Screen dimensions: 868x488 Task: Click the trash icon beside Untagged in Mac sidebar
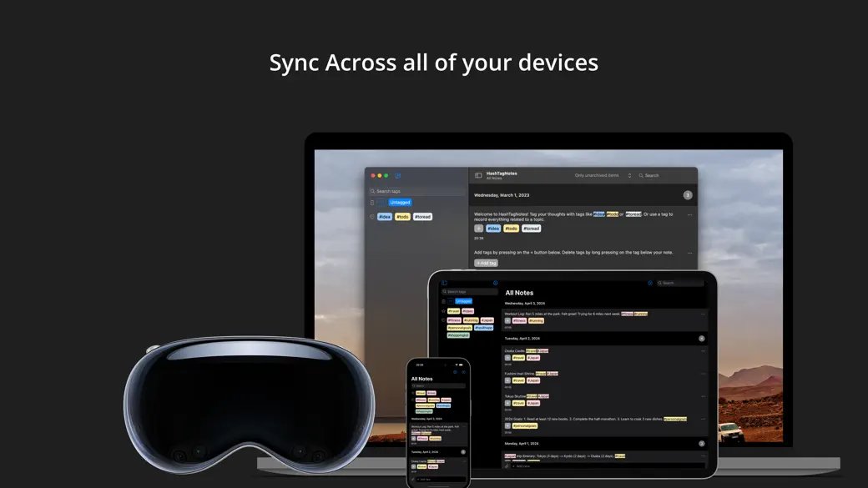(x=372, y=203)
